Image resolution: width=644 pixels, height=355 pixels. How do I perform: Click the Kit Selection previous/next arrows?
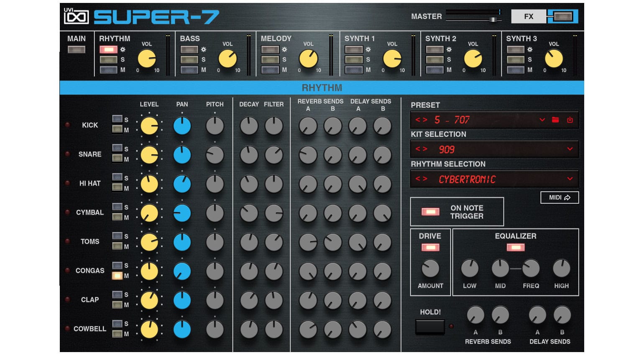(421, 149)
